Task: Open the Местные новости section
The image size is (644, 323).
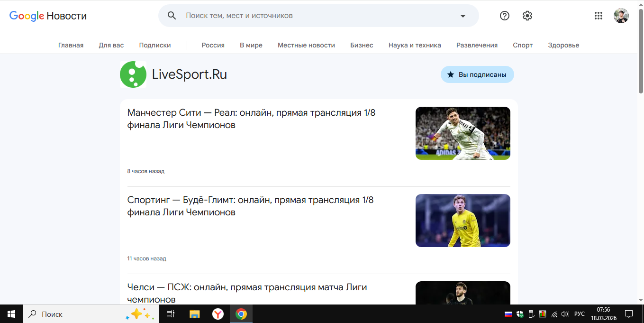Action: [306, 45]
